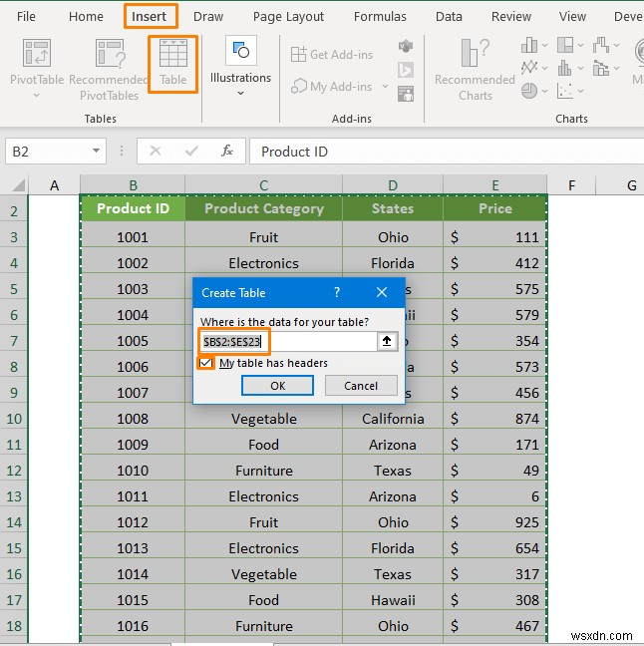Select row 10 header
644x646 pixels.
click(14, 419)
